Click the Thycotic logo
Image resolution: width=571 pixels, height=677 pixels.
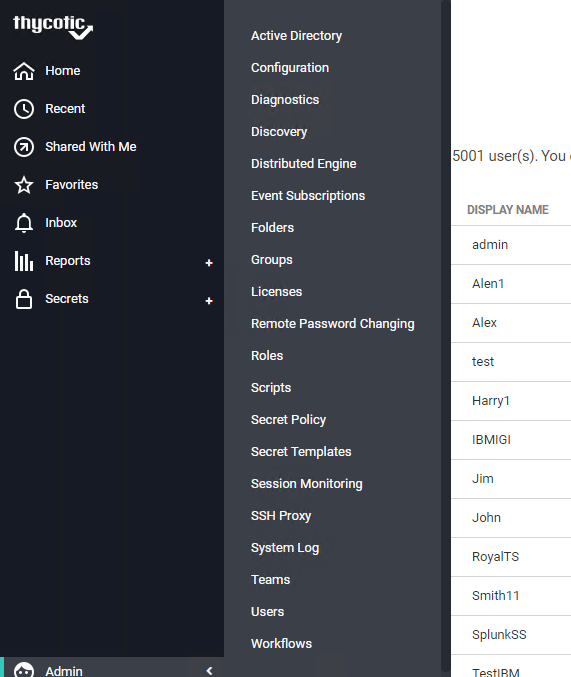53,27
